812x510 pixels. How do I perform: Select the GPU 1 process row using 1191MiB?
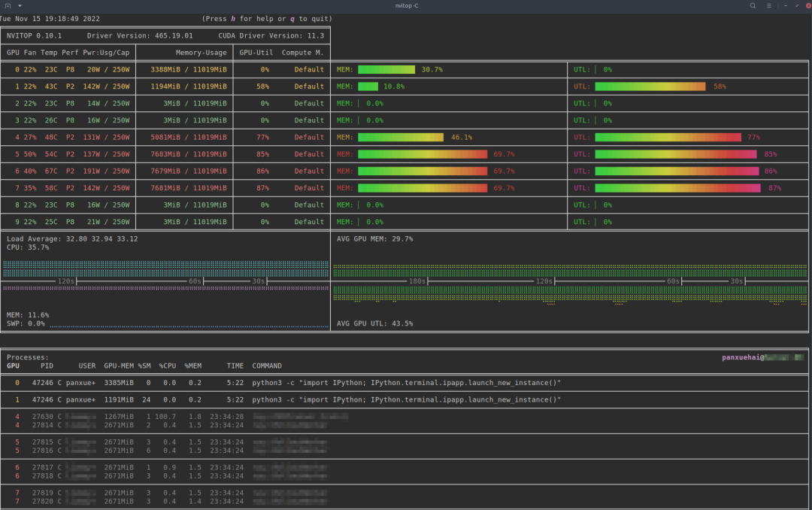coord(404,400)
